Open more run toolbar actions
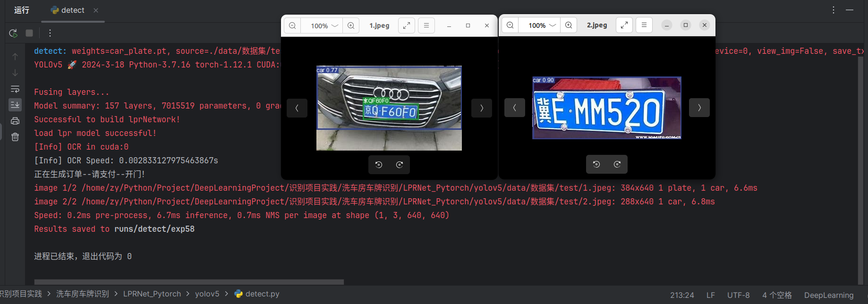Viewport: 868px width, 304px height. coord(50,33)
